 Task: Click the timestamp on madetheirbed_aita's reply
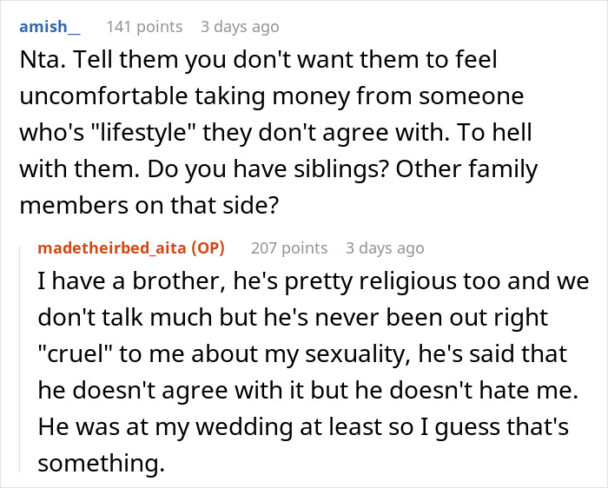click(385, 248)
